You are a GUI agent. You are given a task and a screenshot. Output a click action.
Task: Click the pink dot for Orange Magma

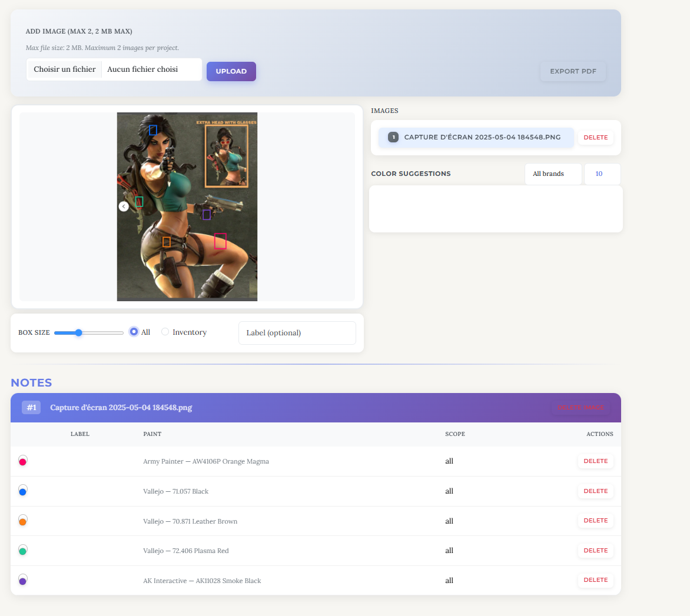pyautogui.click(x=23, y=462)
